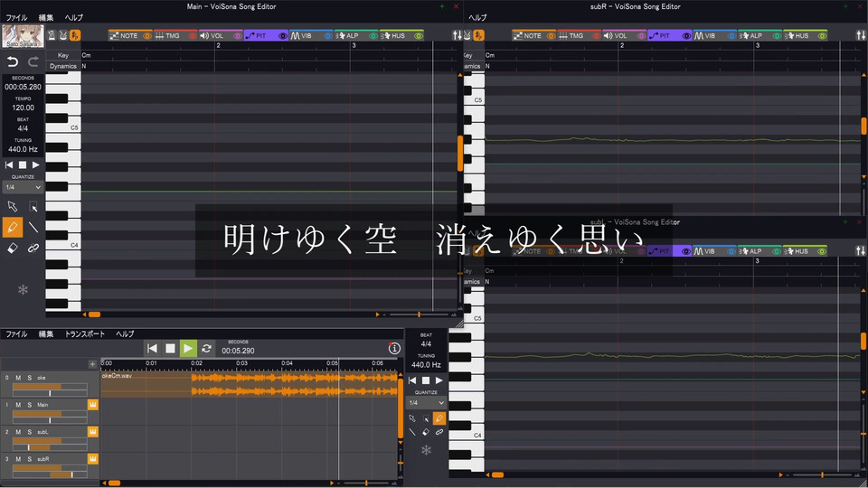This screenshot has width=868, height=488.
Task: Open ヘルプ menu in subR editor
Action: coord(477,18)
